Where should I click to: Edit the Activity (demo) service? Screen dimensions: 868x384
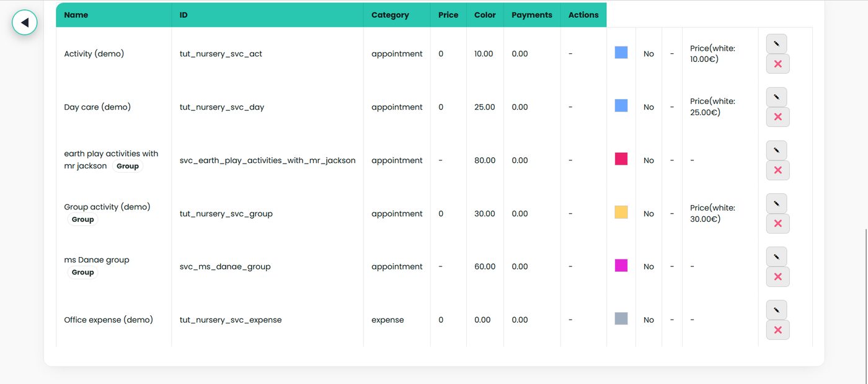[776, 44]
